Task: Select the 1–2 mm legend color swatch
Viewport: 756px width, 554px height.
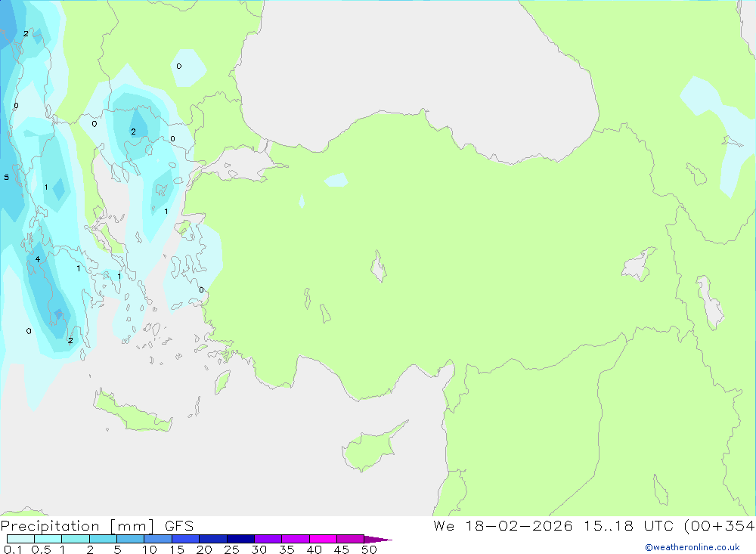Action: point(75,539)
